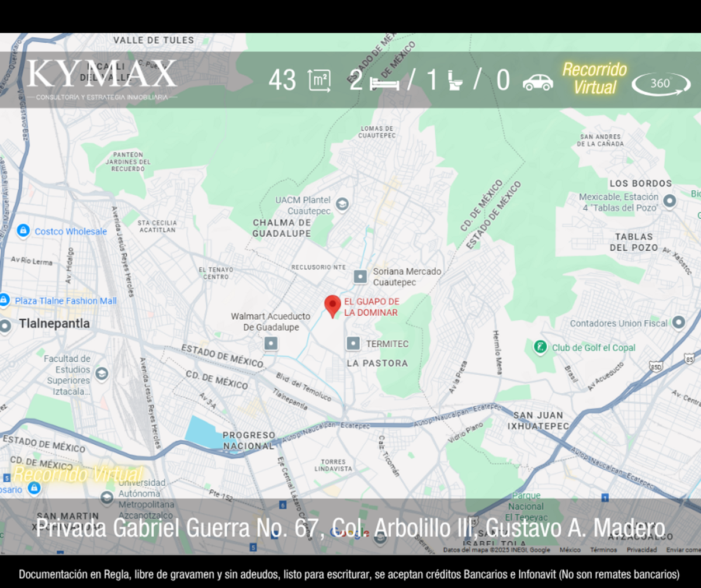The width and height of the screenshot is (701, 588).
Task: Click the Tlalnepantla city label
Action: pos(54,324)
